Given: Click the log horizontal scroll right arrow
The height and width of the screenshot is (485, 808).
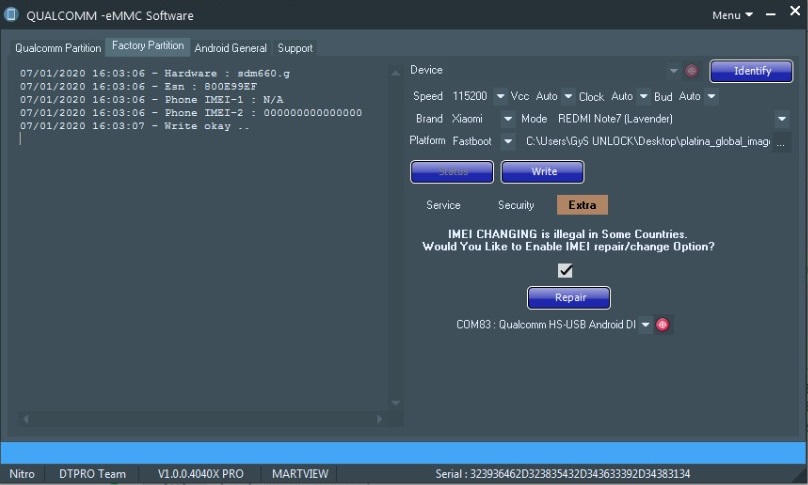Looking at the screenshot, I should point(379,419).
